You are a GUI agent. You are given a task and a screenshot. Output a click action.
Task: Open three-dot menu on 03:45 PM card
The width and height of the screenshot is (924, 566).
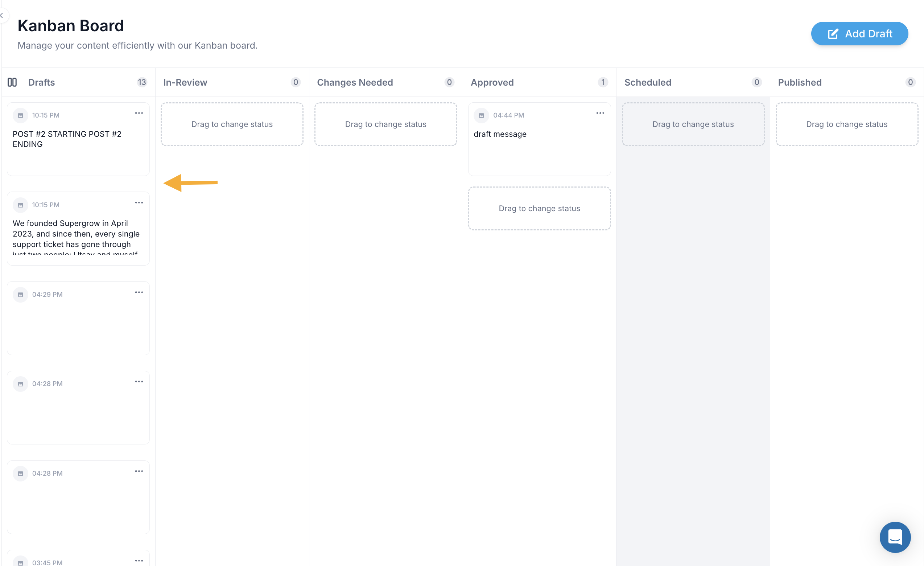coord(139,561)
